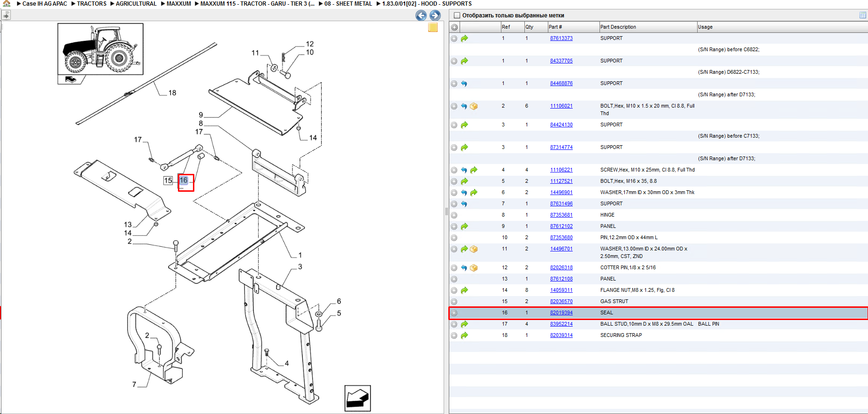Image resolution: width=868 pixels, height=414 pixels.
Task: Open part number 11106021 link
Action: coord(561,106)
